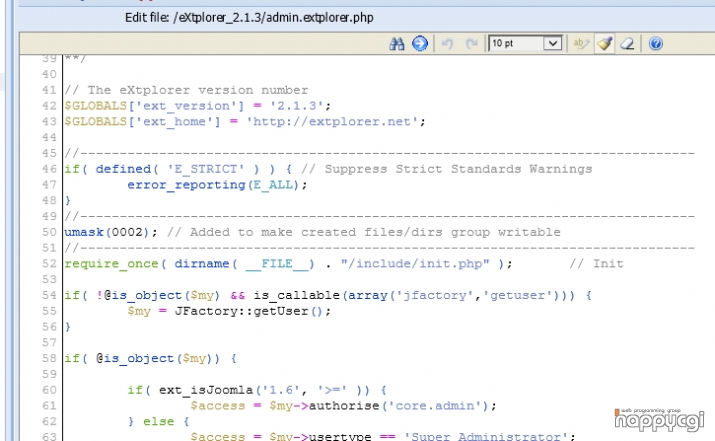This screenshot has height=441, width=715.
Task: Click $GLOBALS['ext_home'] on line 43
Action: (x=142, y=121)
